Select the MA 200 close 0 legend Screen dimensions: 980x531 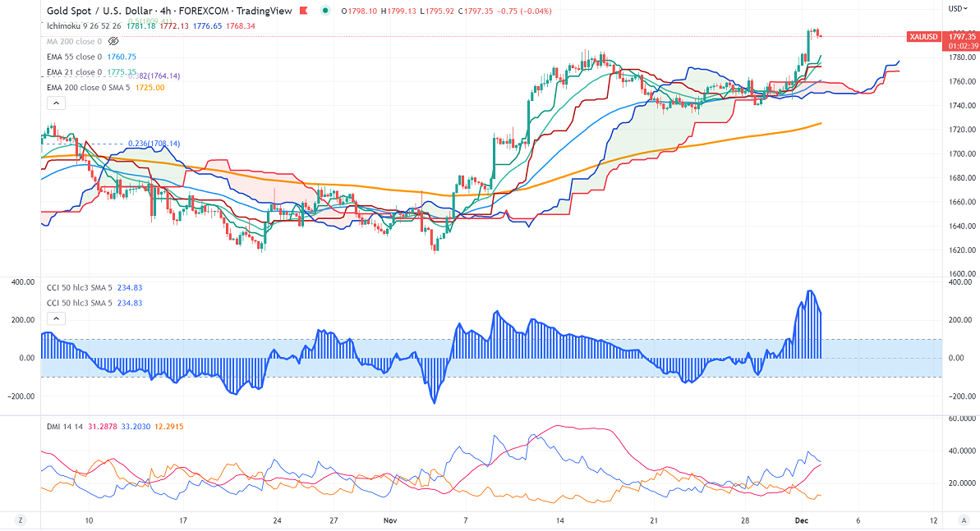pos(74,41)
